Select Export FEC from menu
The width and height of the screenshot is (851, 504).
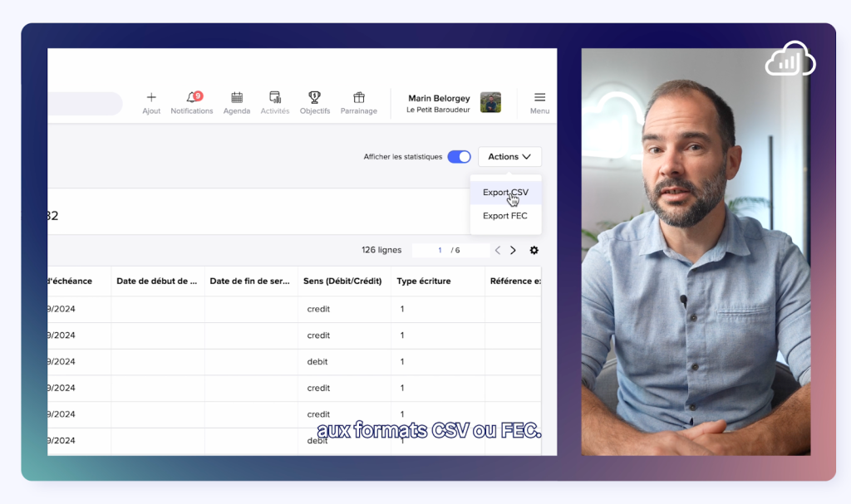pos(505,216)
